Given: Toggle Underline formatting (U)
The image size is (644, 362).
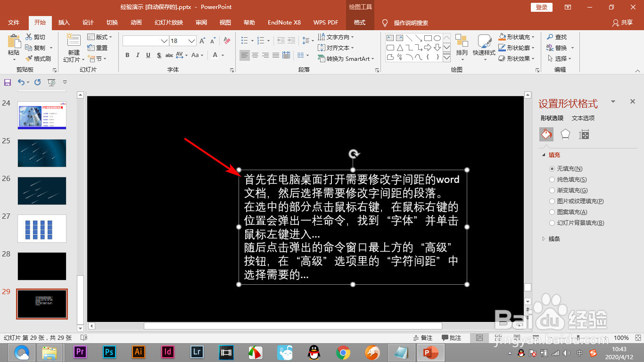Looking at the screenshot, I should coord(148,55).
